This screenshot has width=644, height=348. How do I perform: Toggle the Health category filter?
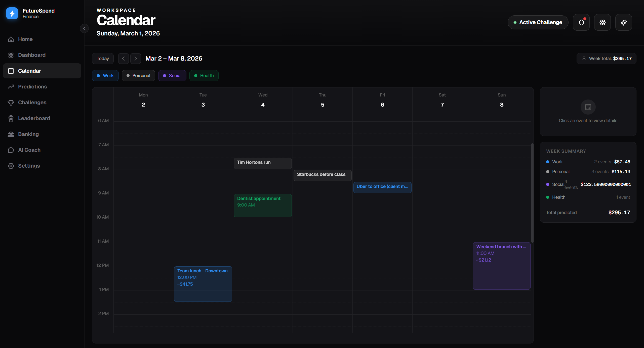pos(204,76)
